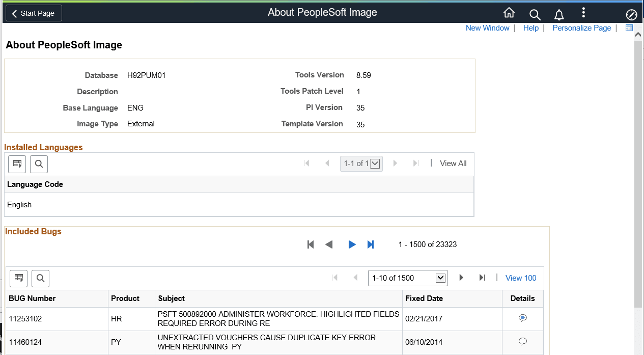The width and height of the screenshot is (644, 355).
Task: Click the personalize grid icon in Included Bugs
Action: [x=18, y=278]
